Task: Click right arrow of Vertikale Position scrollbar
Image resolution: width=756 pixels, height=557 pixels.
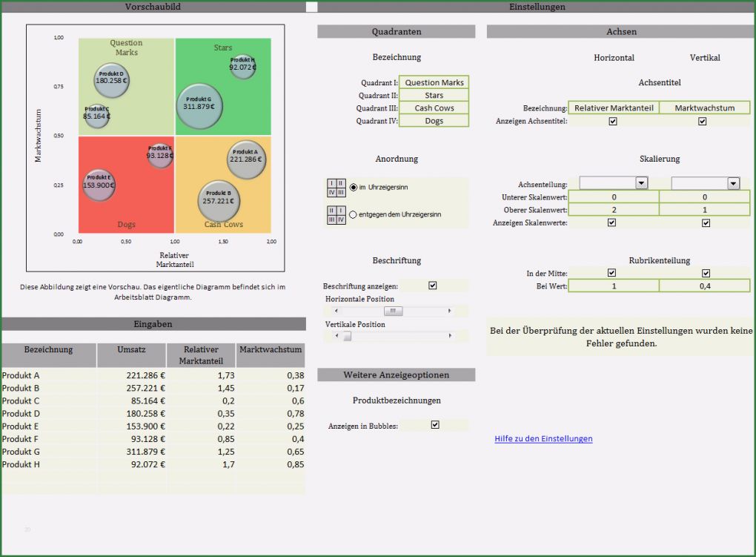Action: (449, 336)
